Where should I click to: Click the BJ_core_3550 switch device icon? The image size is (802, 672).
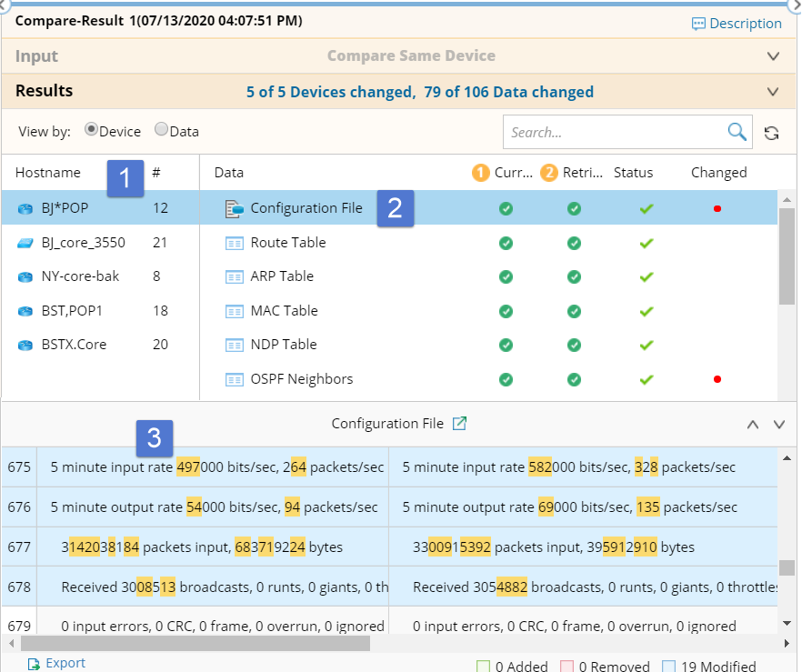coord(25,243)
